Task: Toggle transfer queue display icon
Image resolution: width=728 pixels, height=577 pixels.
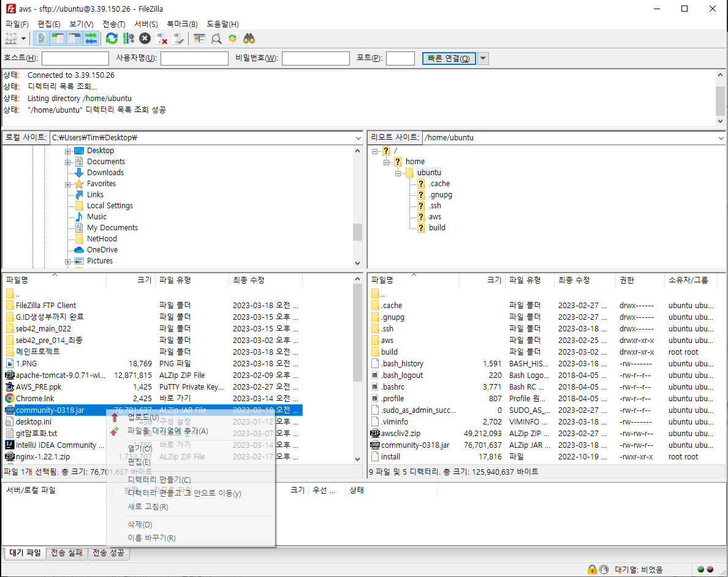Action: pos(91,39)
